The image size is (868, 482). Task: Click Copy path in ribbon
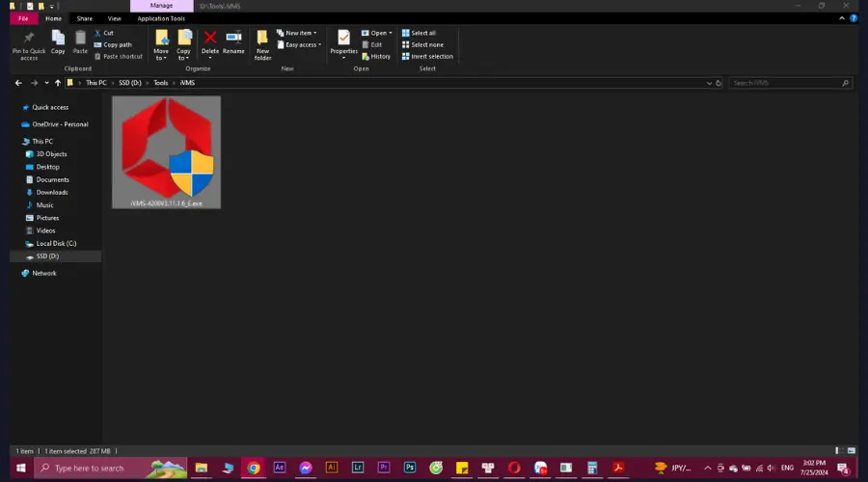pyautogui.click(x=113, y=44)
